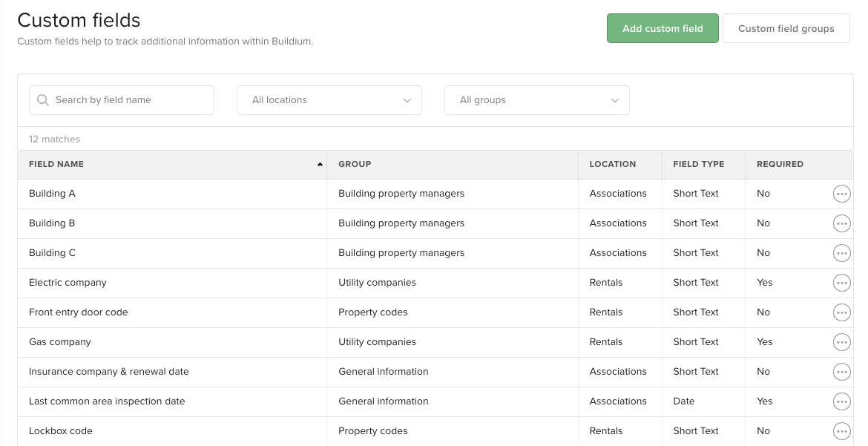
Task: Open actions menu for Front entry door code
Action: click(841, 312)
